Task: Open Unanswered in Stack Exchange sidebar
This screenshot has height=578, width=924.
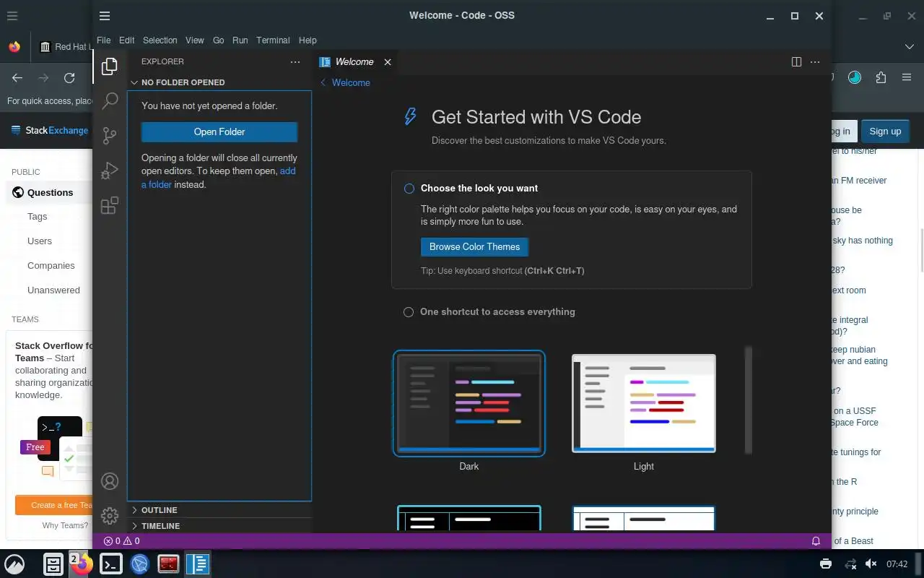Action: (x=53, y=290)
